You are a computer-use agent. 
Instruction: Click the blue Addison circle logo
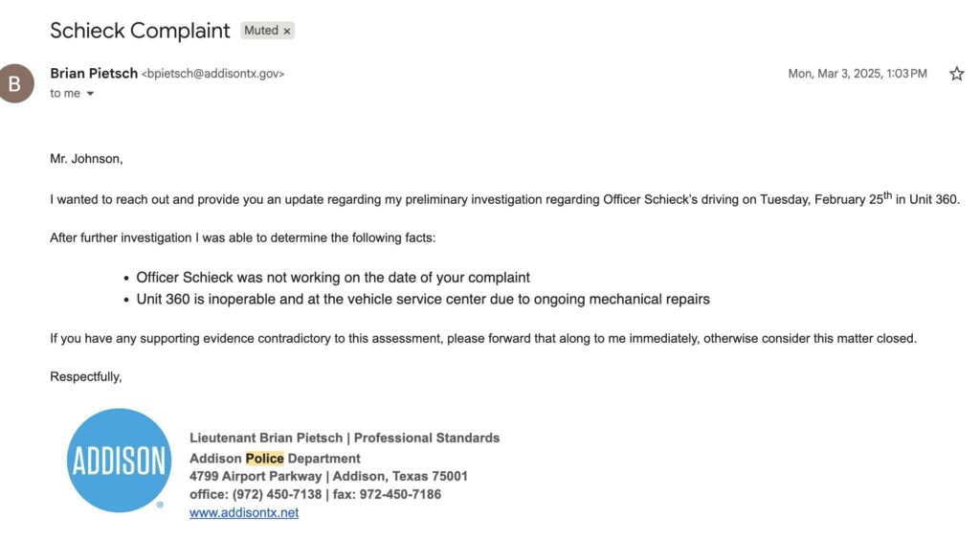120,460
